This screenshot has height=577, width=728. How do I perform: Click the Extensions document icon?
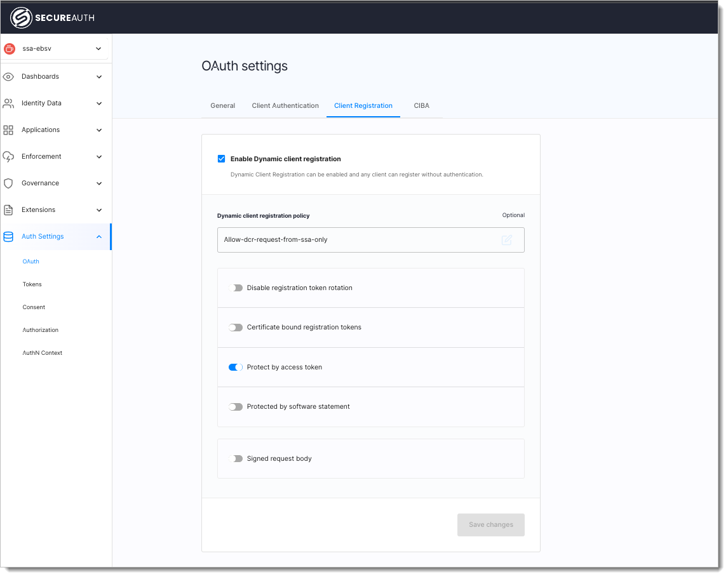8,210
